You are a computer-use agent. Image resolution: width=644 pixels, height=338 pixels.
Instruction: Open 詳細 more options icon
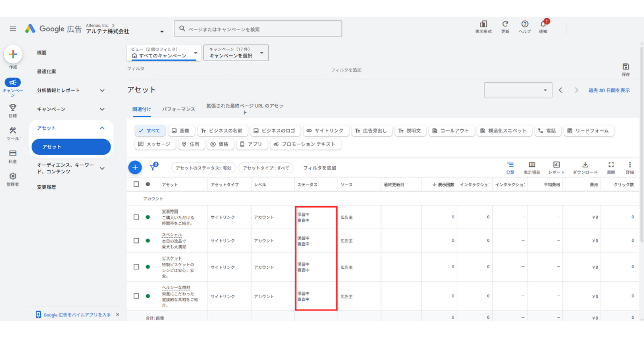[630, 165]
